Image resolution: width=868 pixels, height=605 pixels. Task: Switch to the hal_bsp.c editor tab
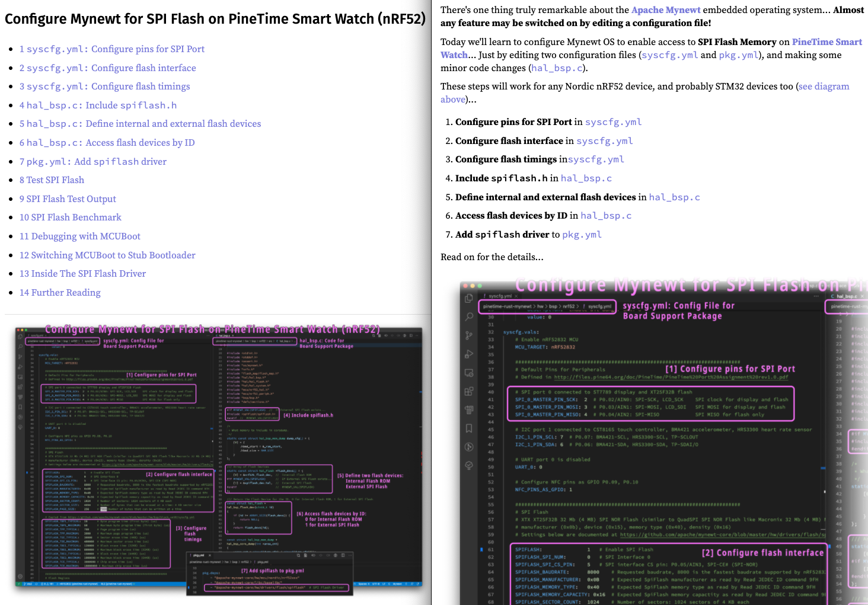[846, 296]
